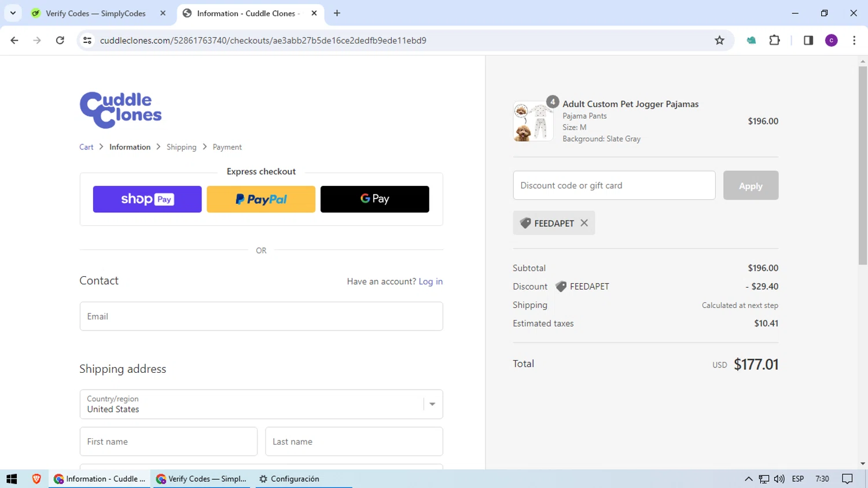The width and height of the screenshot is (868, 488).
Task: Open the volume tray icon
Action: pyautogui.click(x=779, y=479)
